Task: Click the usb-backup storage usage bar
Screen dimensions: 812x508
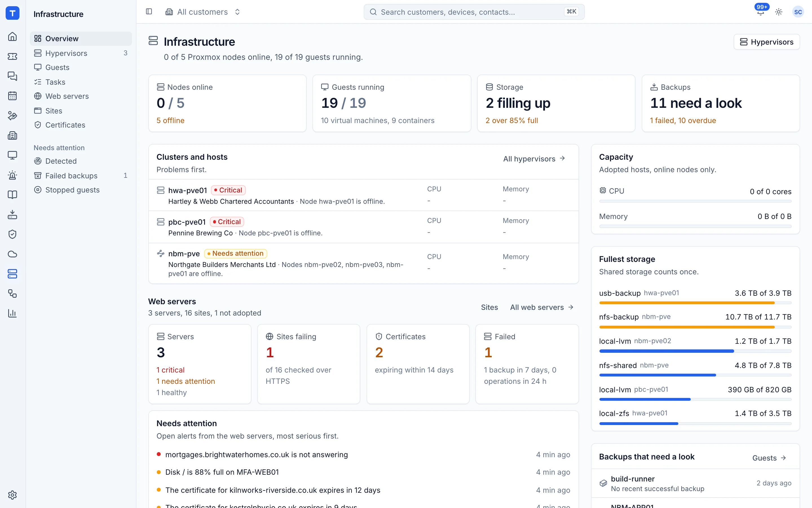Action: pyautogui.click(x=695, y=303)
